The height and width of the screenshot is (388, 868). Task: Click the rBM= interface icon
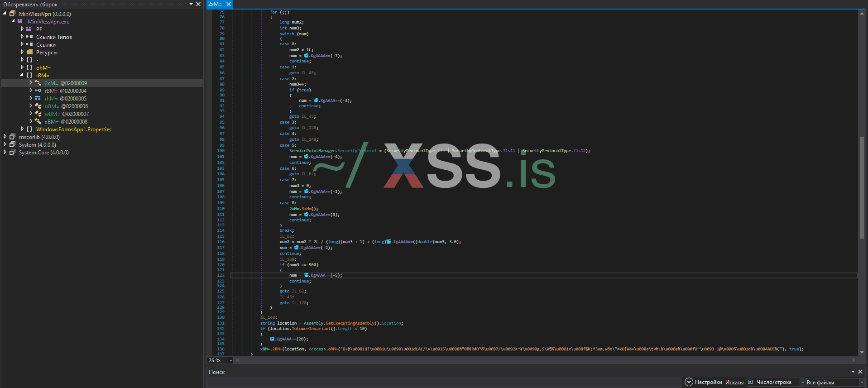coord(38,91)
